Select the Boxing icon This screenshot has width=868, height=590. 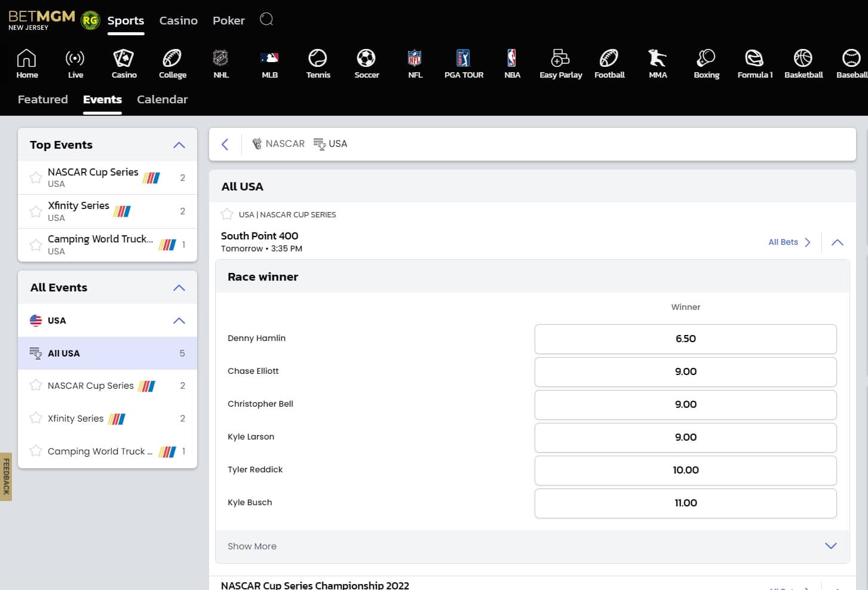[x=706, y=63]
